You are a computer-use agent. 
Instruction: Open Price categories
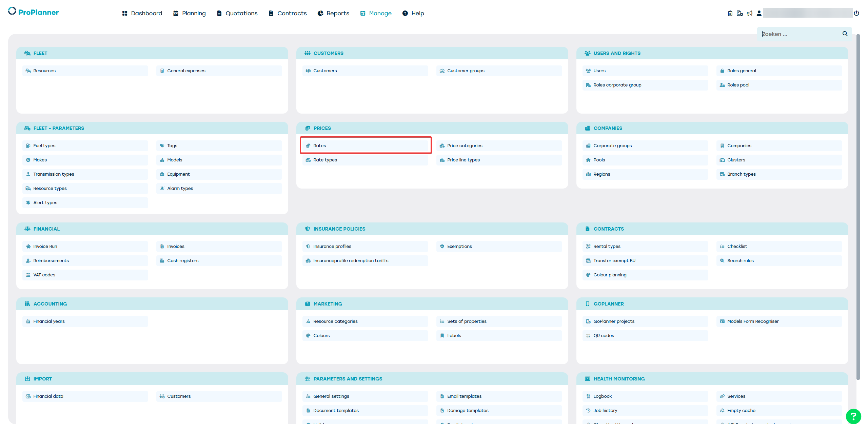click(465, 145)
